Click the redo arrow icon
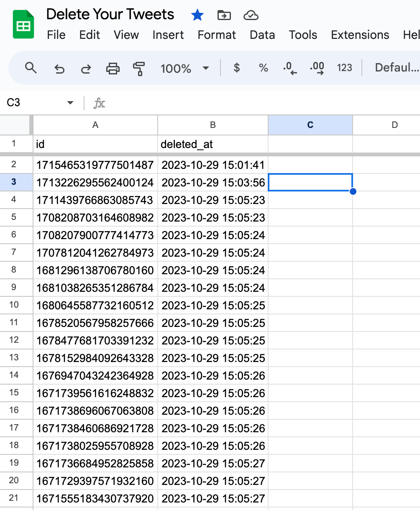The image size is (420, 510). [x=86, y=68]
